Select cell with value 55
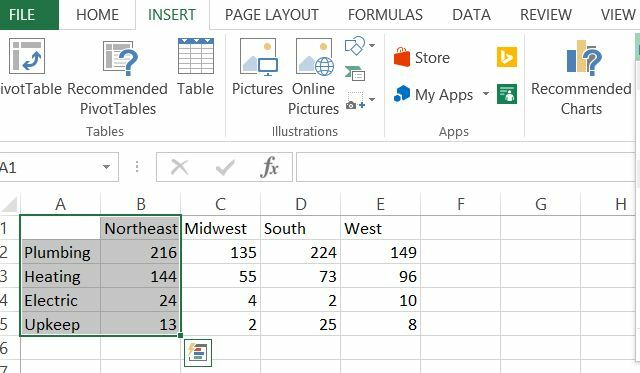The width and height of the screenshot is (640, 373). pos(220,276)
